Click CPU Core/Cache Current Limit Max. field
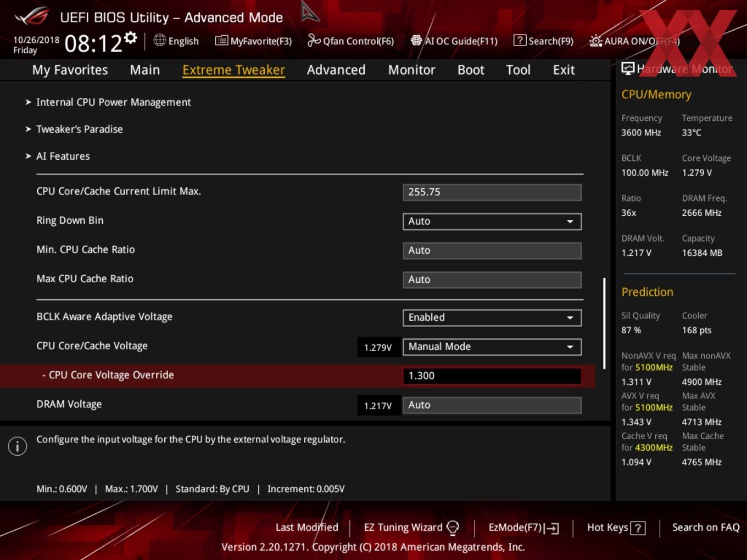The image size is (747, 560). [x=492, y=192]
